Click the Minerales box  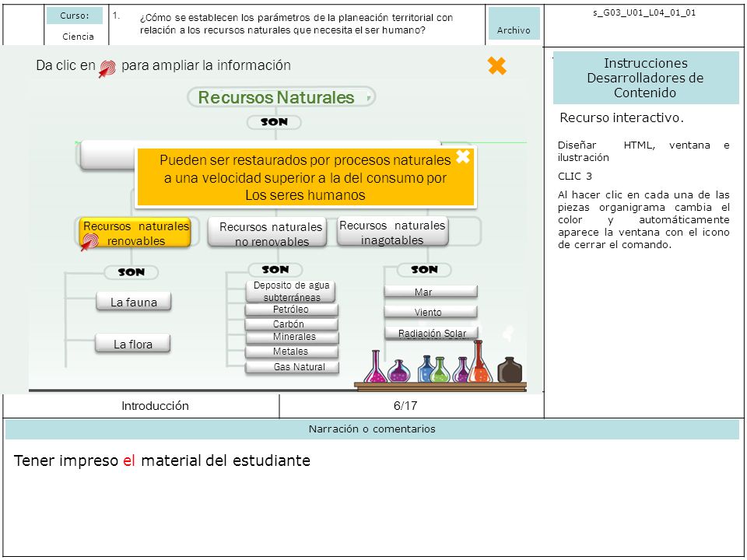point(292,337)
